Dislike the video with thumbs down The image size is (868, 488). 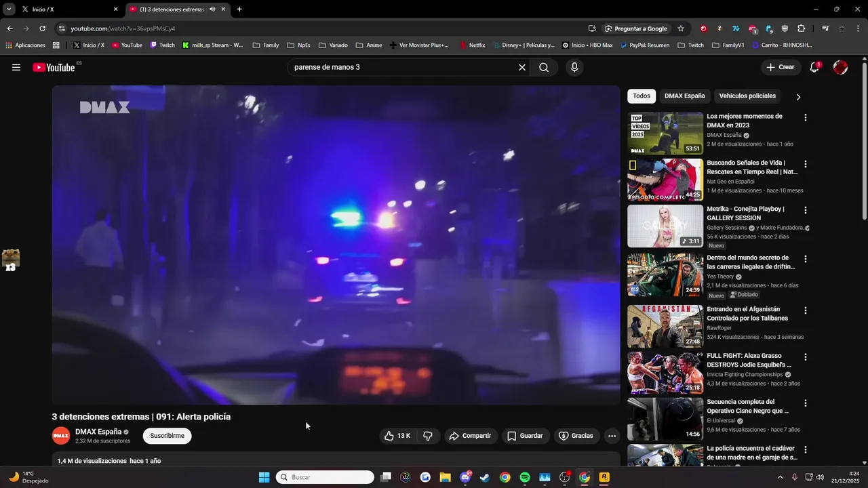point(428,436)
